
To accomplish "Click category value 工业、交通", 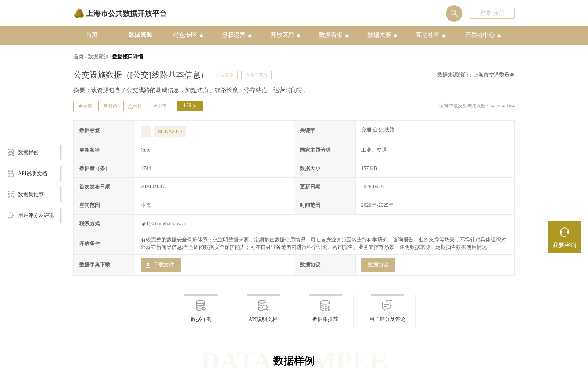I will (x=374, y=150).
